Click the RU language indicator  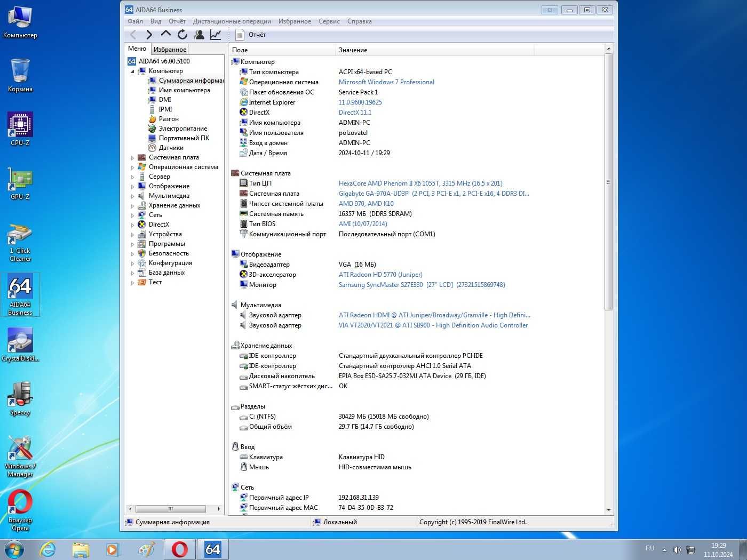(650, 548)
